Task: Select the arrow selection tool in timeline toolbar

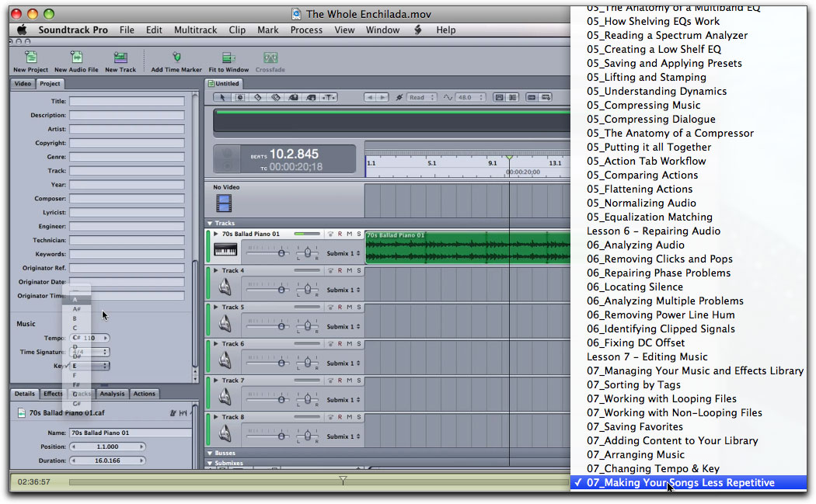Action: pyautogui.click(x=222, y=98)
